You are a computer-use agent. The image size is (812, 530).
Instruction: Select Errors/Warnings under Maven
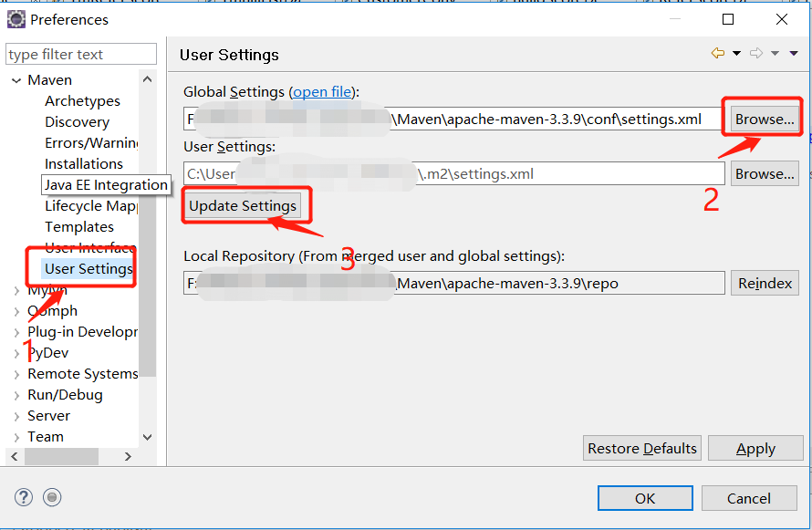point(91,143)
